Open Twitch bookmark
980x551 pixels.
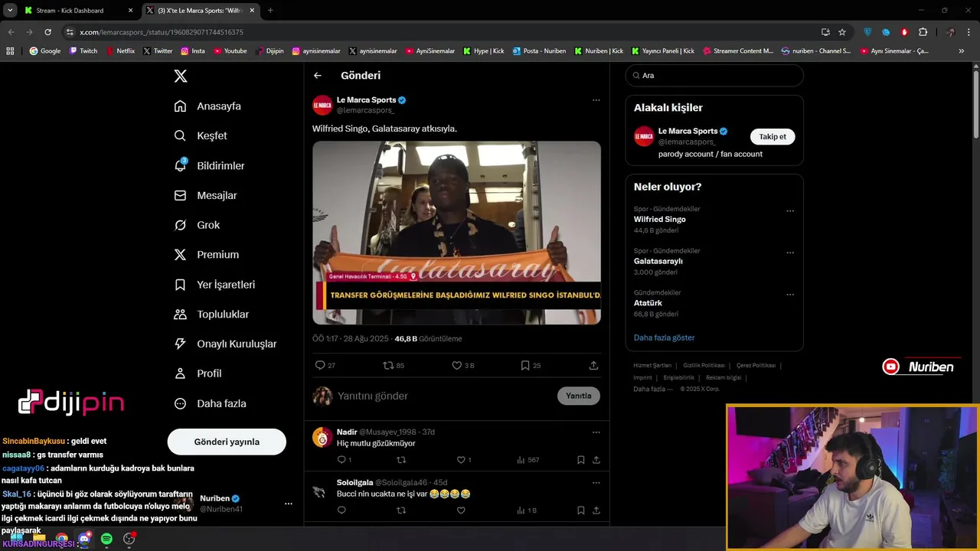click(84, 51)
